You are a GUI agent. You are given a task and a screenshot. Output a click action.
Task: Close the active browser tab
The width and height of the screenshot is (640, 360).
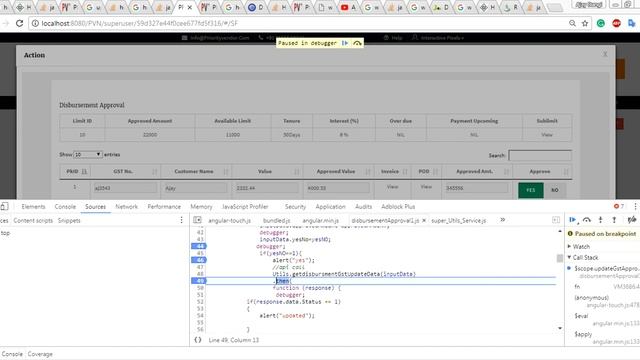point(189,7)
